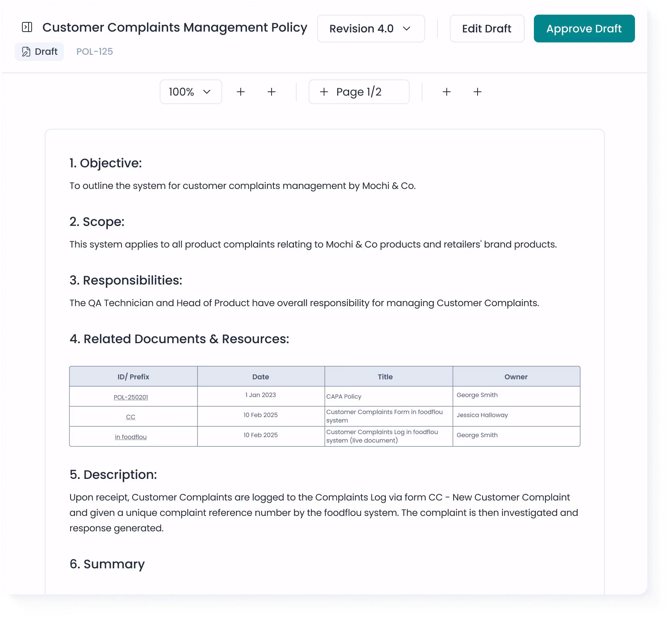Click the Customer Complaints Form title cell
The image size is (672, 620).
point(388,416)
